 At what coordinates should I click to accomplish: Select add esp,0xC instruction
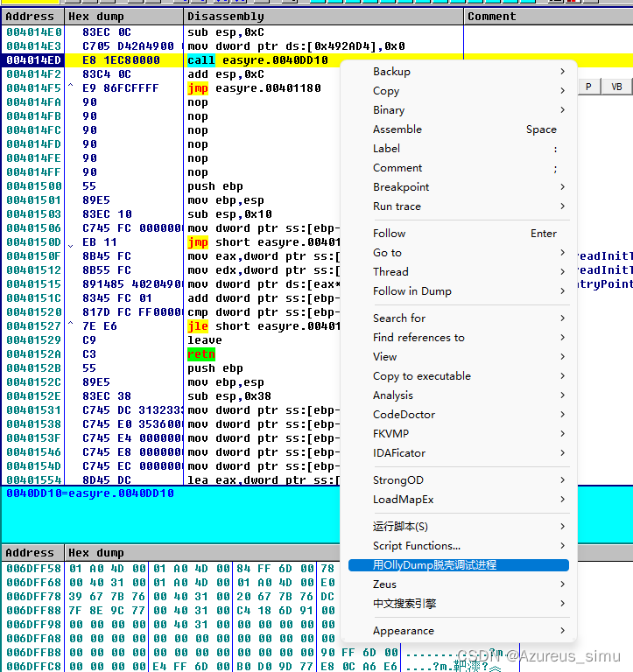226,74
